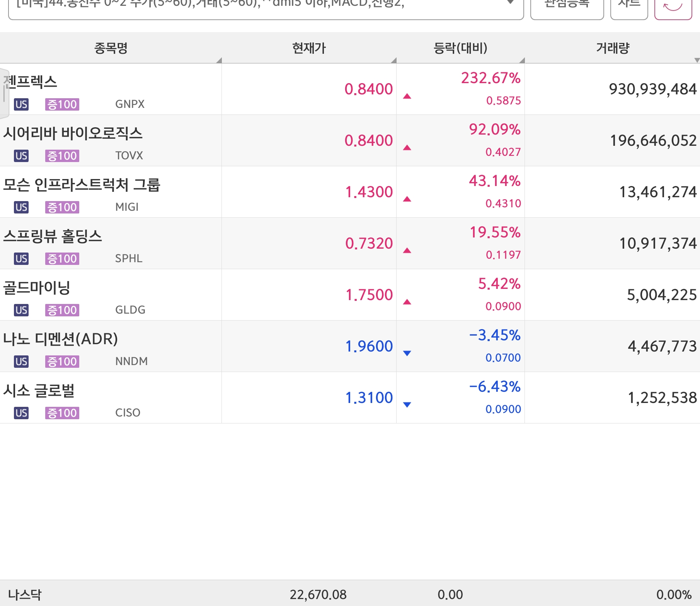Screen dimensions: 700x606
Task: Click the sort triangle in 거래량 header
Action: point(697,60)
